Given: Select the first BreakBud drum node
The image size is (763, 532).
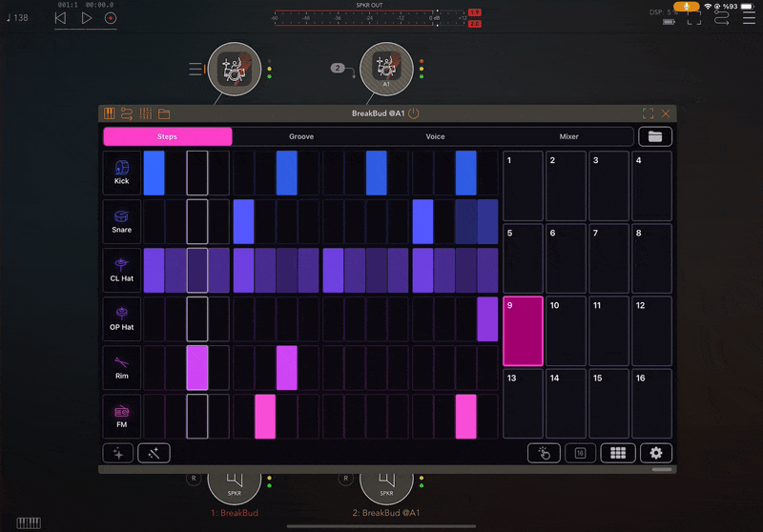Looking at the screenshot, I should (235, 69).
